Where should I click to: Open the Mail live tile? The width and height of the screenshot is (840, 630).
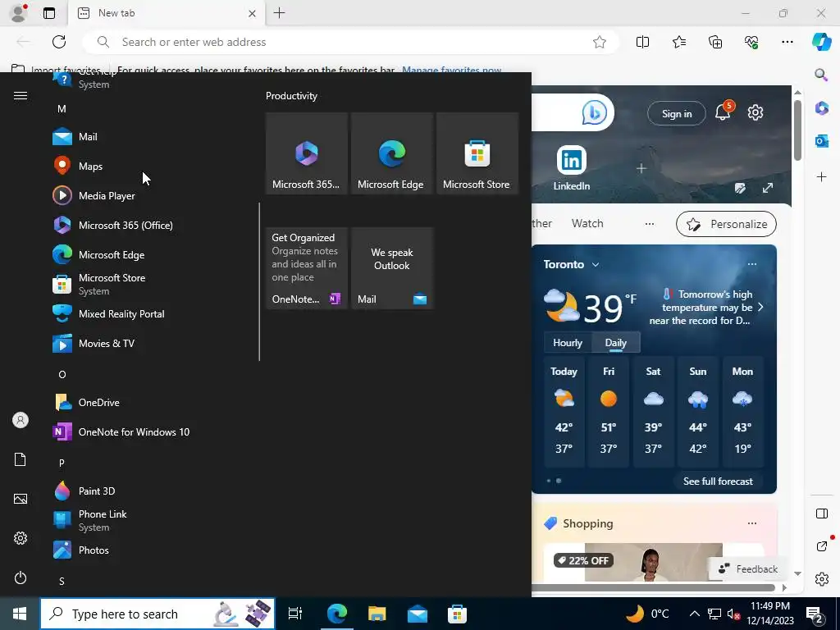click(x=391, y=268)
